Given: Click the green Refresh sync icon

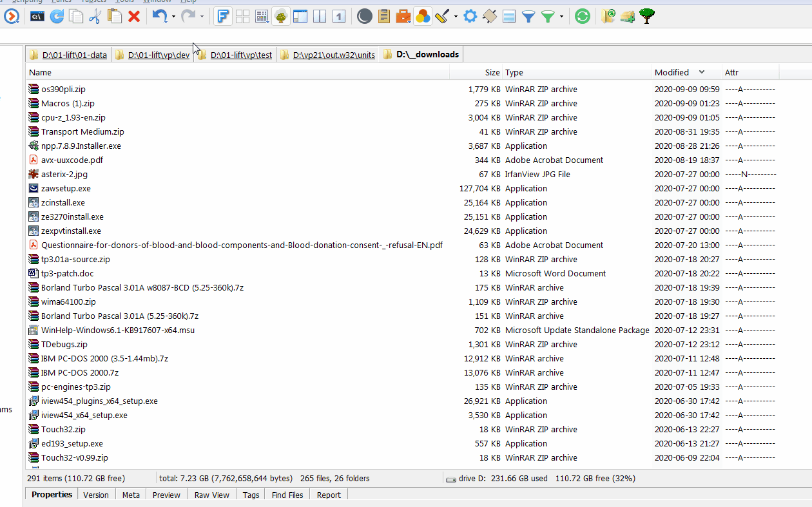Looking at the screenshot, I should [582, 15].
